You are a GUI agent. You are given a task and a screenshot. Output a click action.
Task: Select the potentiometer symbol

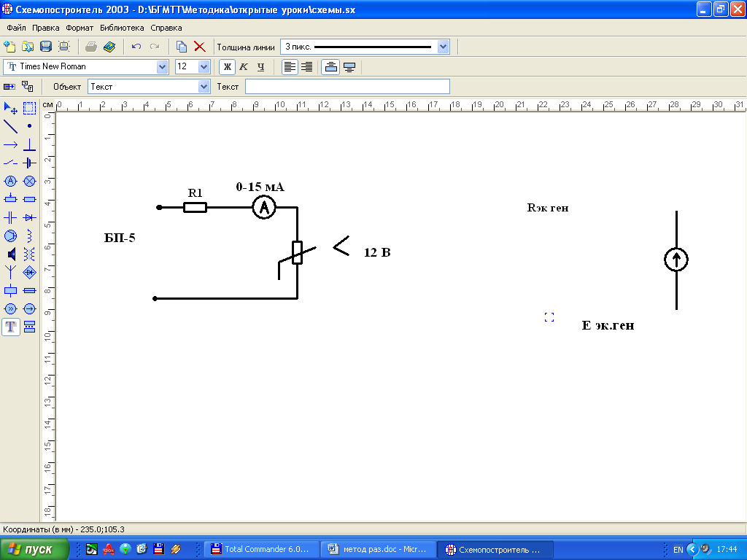pos(10,199)
